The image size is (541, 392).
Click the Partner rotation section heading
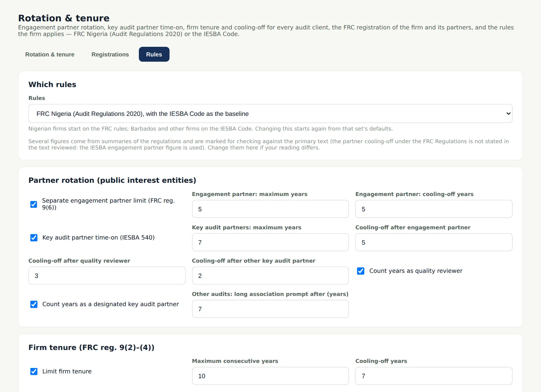pyautogui.click(x=112, y=180)
